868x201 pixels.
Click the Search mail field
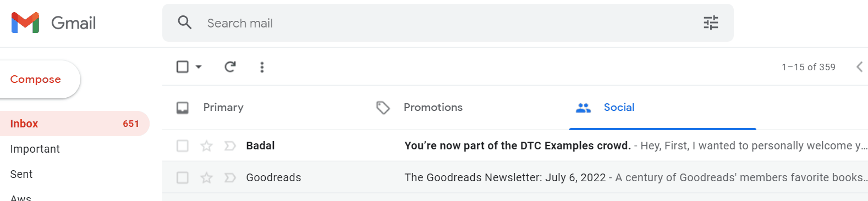[448, 23]
